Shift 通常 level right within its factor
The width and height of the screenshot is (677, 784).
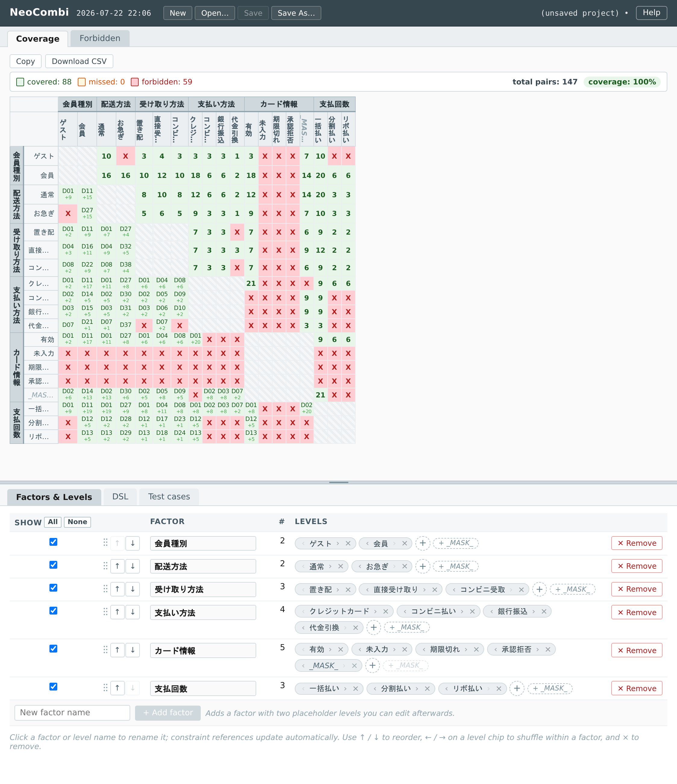330,566
